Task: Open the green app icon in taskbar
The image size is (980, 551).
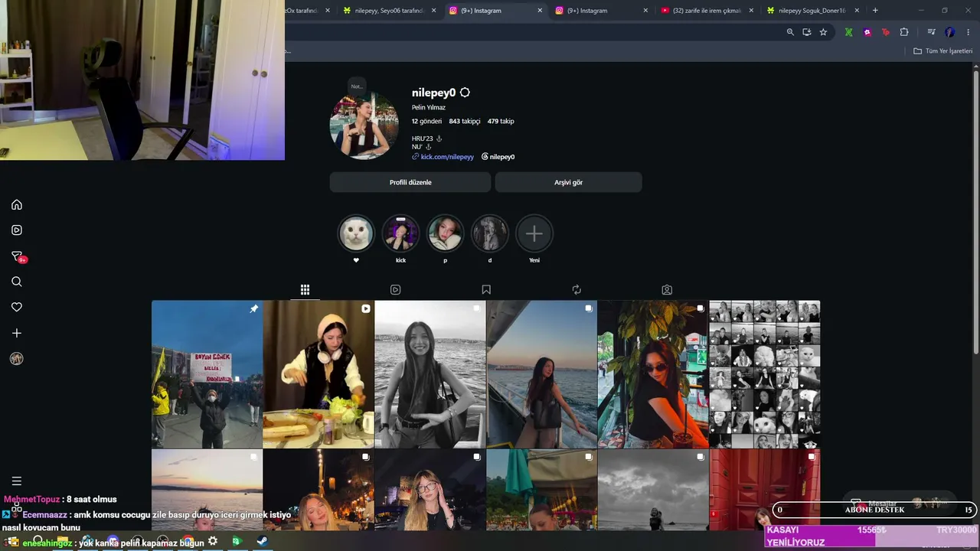Action: point(236,541)
